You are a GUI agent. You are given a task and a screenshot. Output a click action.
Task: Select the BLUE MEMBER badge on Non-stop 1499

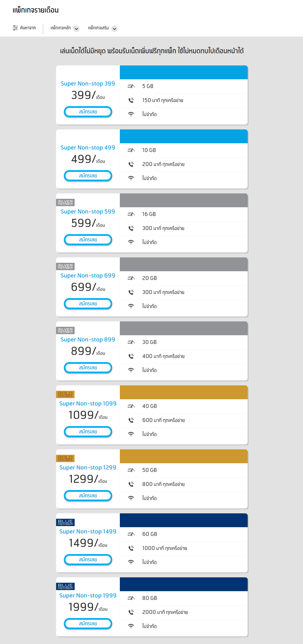click(x=65, y=522)
